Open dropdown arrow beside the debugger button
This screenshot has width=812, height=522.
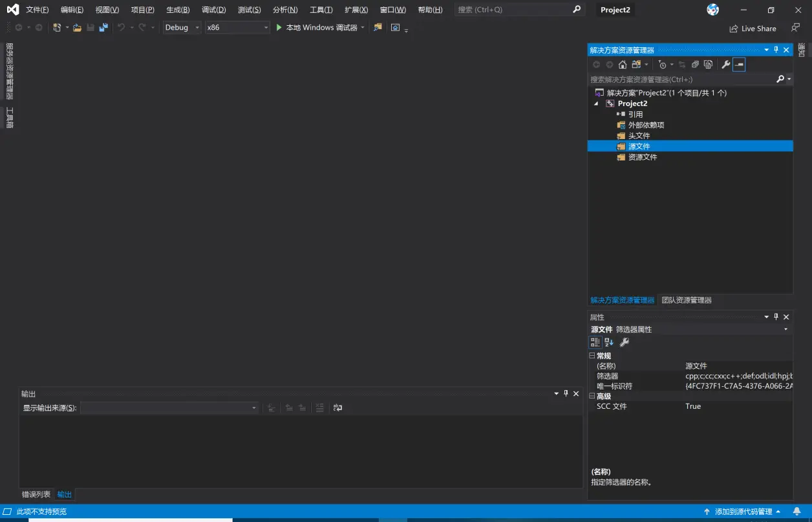click(x=363, y=28)
